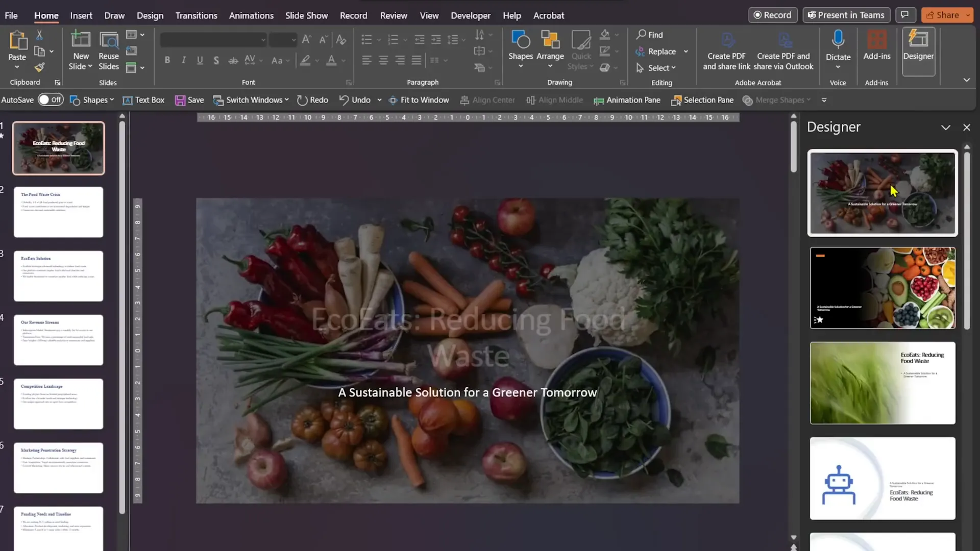
Task: Open the comments icon near Share
Action: tap(905, 15)
